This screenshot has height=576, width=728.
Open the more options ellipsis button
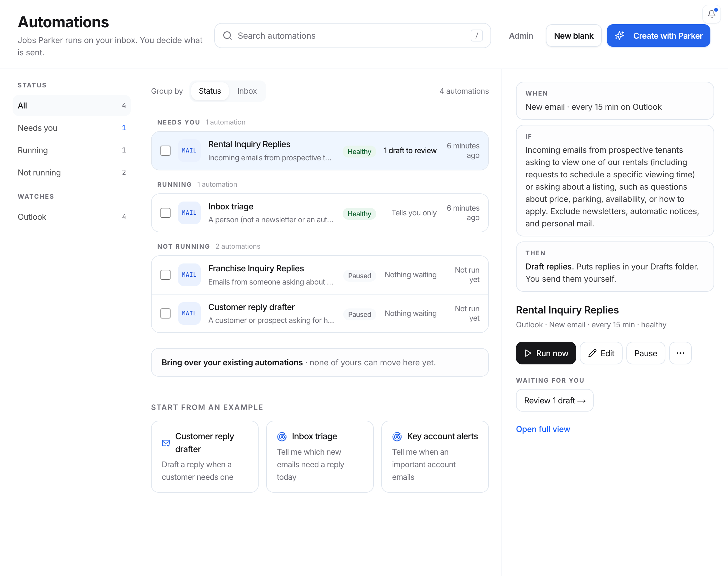[x=680, y=353]
